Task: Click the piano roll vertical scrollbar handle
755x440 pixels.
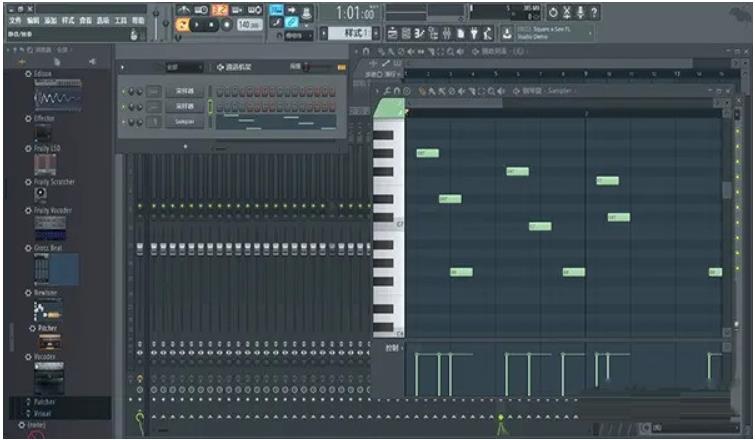Action: point(727,189)
